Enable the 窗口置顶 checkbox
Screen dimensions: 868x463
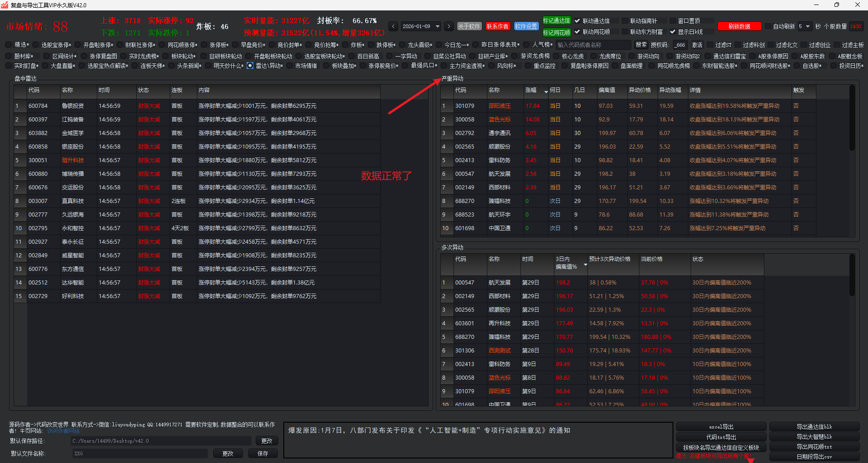click(672, 21)
